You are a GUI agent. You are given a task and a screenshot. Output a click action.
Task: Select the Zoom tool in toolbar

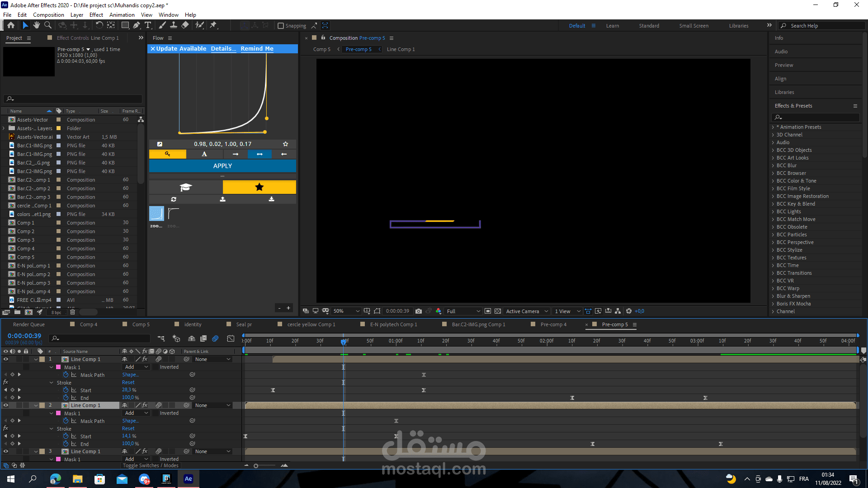tap(47, 25)
